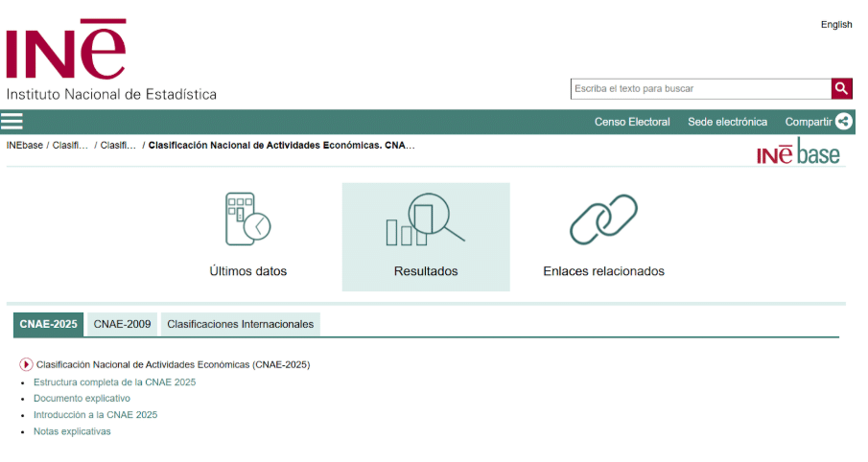Go to INEbase breadcrumb
Viewport: 868px width, 462px height.
coord(24,145)
